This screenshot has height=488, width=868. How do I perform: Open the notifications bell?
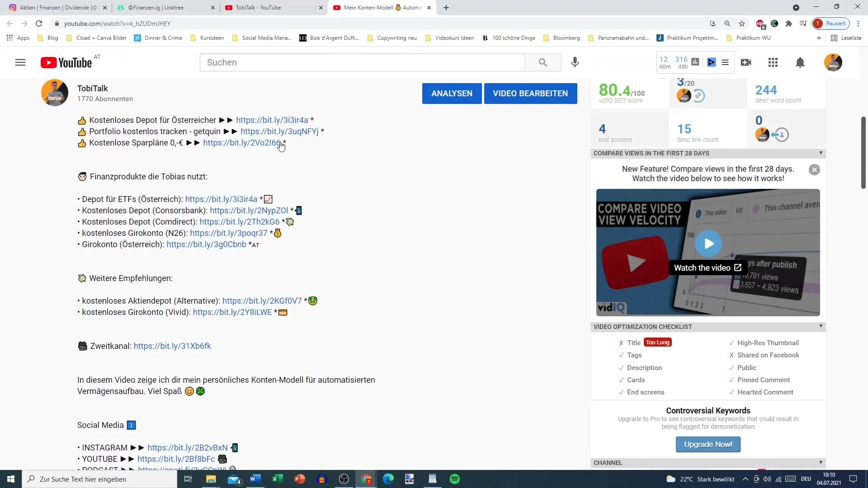tap(800, 62)
